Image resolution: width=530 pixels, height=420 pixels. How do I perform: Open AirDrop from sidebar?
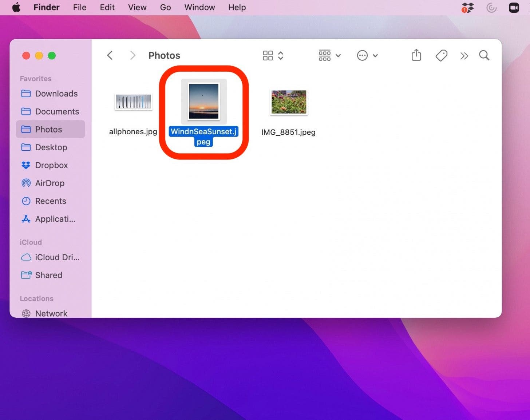point(50,183)
